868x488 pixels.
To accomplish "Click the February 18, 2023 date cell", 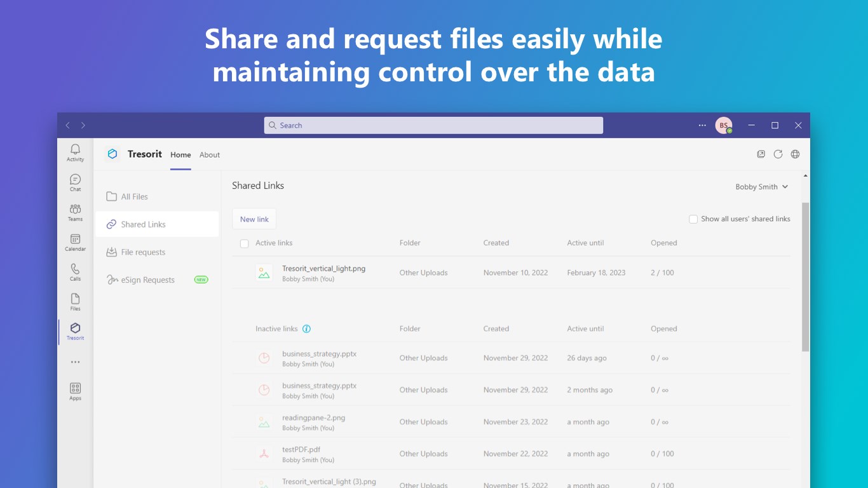I will tap(596, 273).
